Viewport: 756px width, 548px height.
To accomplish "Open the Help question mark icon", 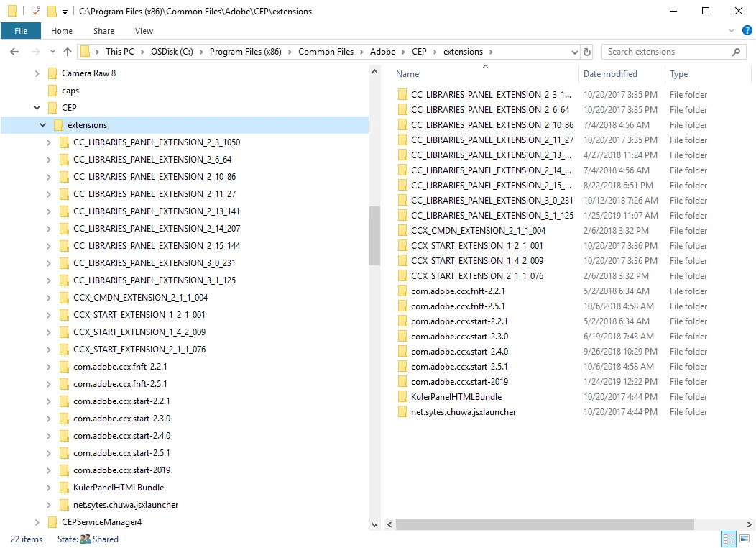I will (747, 30).
